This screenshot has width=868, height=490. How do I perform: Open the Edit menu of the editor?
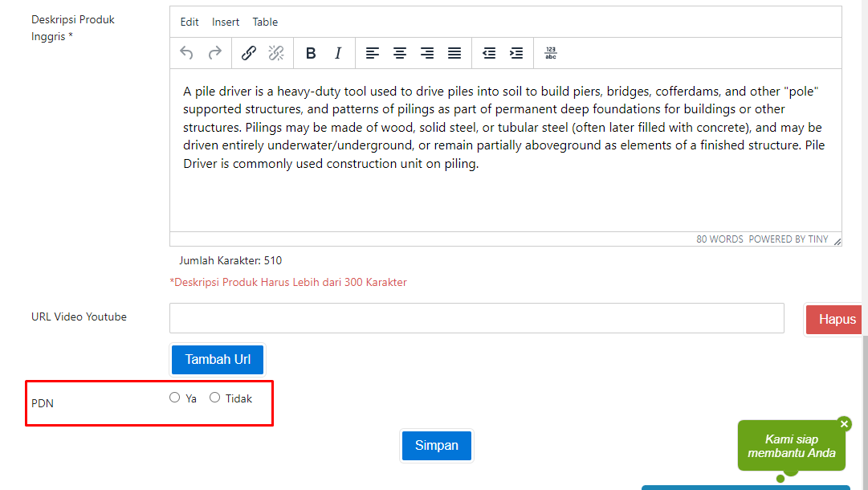[189, 22]
